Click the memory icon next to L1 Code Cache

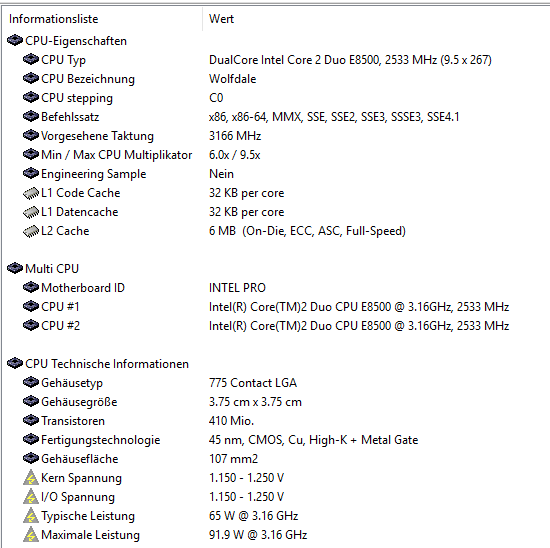click(x=31, y=193)
